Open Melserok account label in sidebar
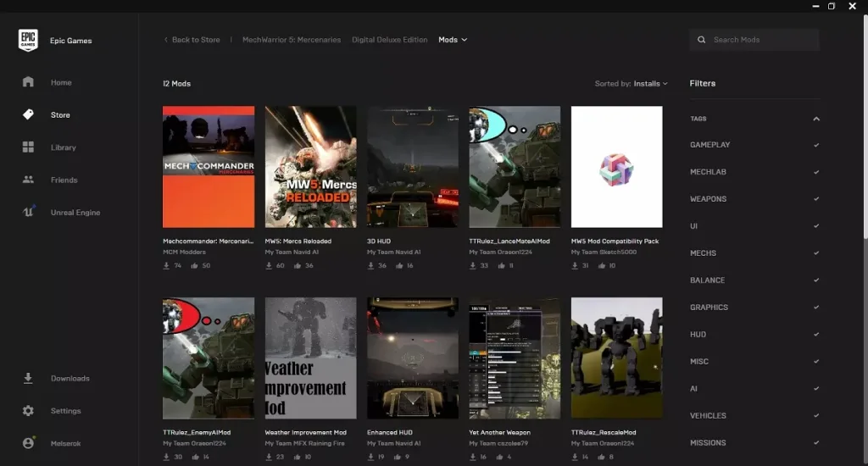Screen dimensions: 868x466 [65, 444]
